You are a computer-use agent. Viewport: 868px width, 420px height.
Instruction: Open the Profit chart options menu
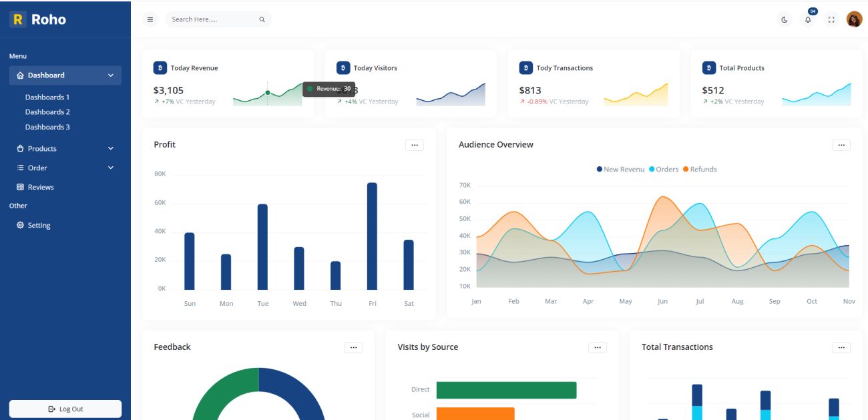(x=415, y=145)
